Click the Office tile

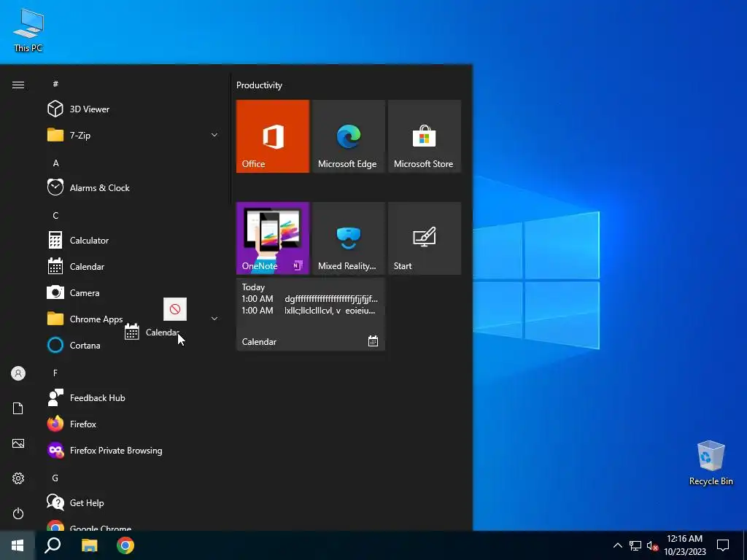tap(273, 136)
